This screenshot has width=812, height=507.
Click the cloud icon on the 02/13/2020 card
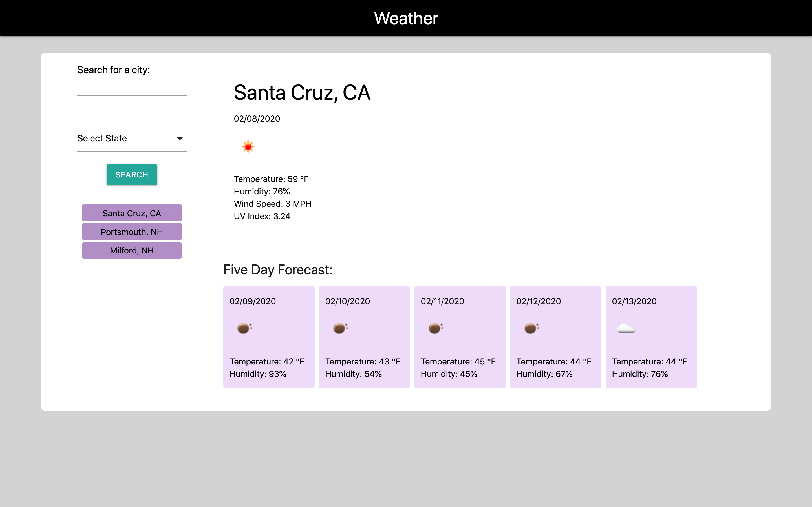click(626, 328)
